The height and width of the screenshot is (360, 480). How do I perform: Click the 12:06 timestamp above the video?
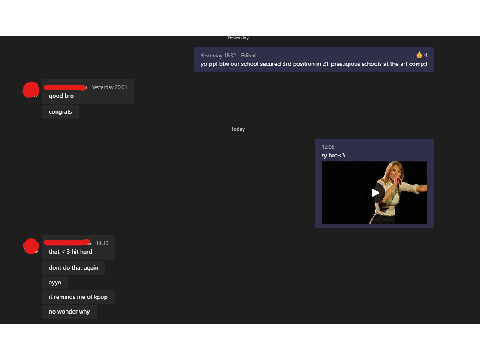(328, 147)
